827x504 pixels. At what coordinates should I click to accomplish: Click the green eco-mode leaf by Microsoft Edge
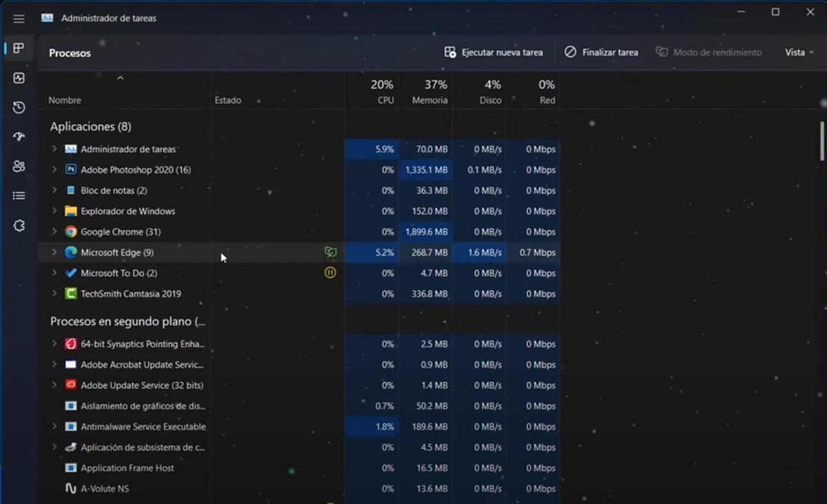point(331,252)
